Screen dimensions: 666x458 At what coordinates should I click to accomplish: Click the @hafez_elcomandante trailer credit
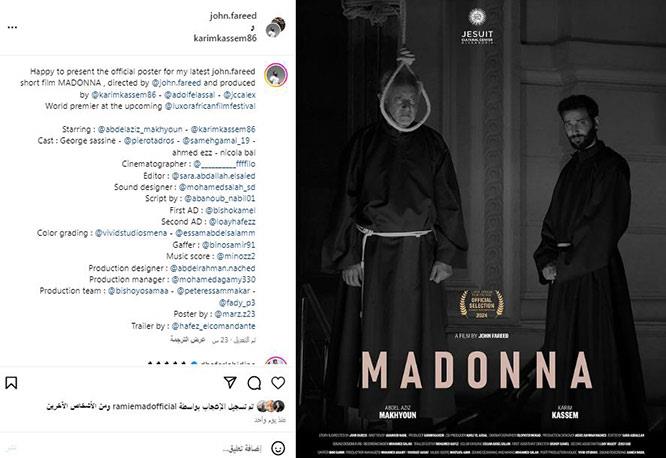click(x=214, y=326)
